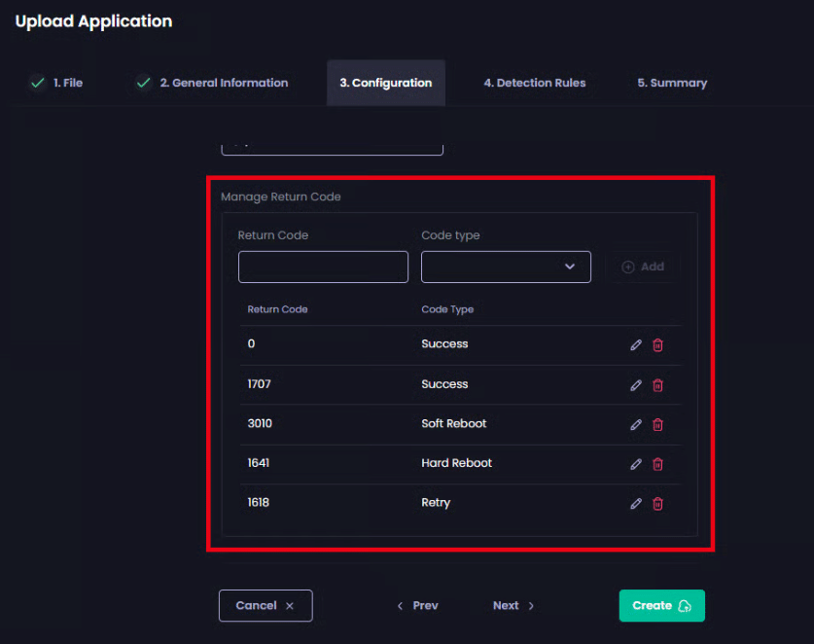Edit the 1707 Success return code
Screen dimensions: 814x644
(x=636, y=385)
